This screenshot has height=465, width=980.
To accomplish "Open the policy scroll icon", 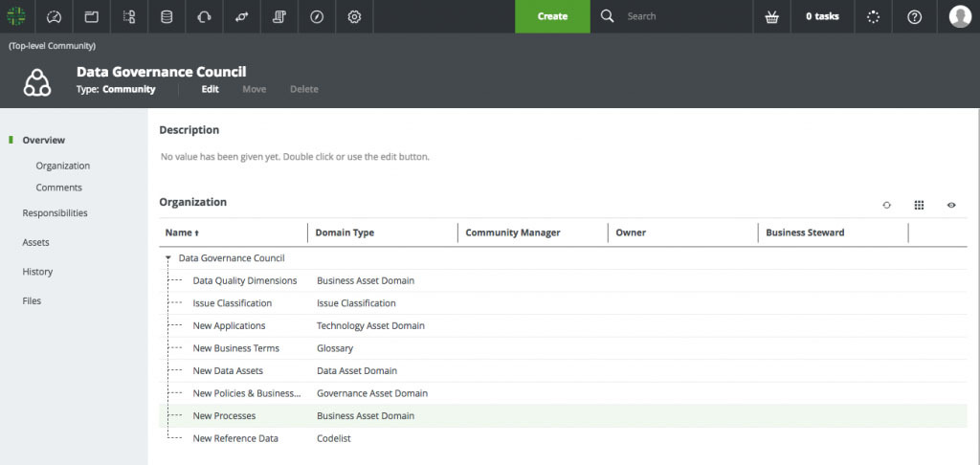I will (x=279, y=17).
